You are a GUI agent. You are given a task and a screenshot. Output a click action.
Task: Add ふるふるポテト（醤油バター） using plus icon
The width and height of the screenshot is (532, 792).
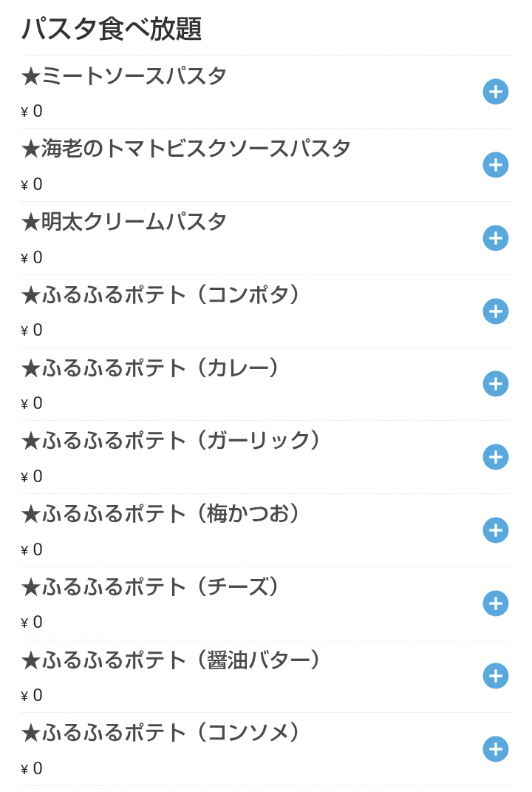click(496, 676)
